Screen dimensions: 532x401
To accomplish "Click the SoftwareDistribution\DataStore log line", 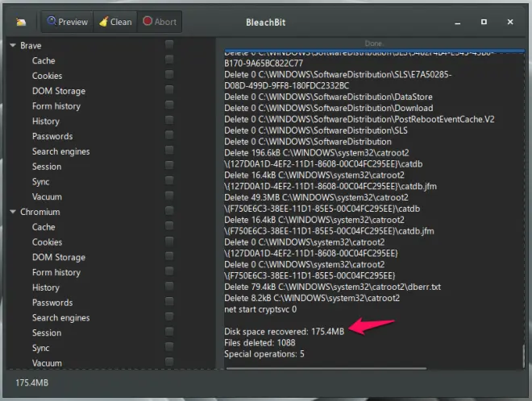I will (328, 97).
